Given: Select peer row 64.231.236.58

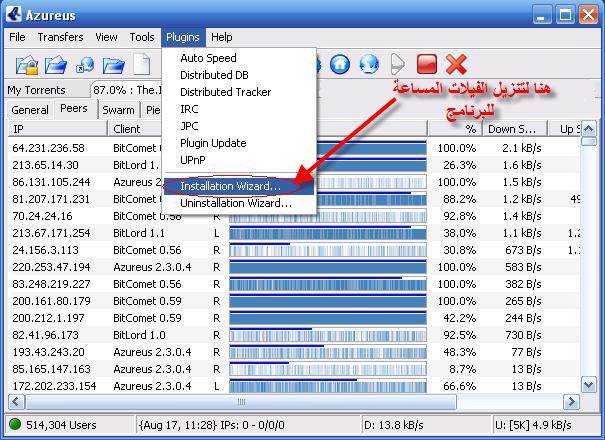Looking at the screenshot, I should pyautogui.click(x=294, y=148).
